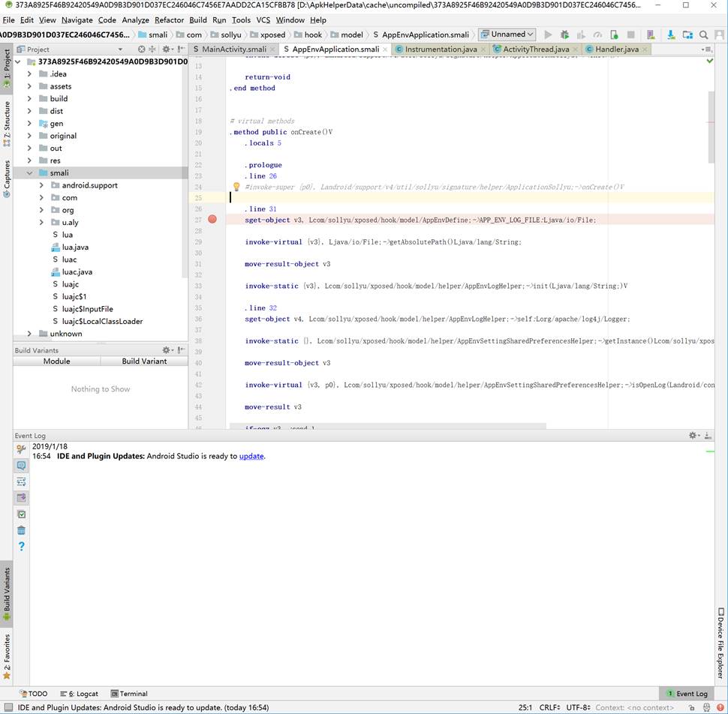Open Event Log panel header gear icon
The width and height of the screenshot is (728, 714).
694,435
